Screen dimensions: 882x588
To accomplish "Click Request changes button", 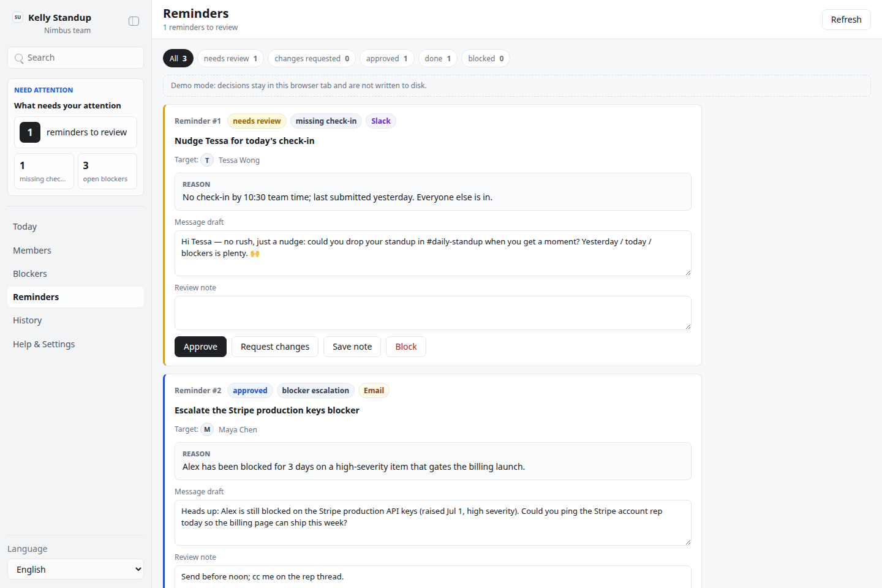I will [x=275, y=347].
